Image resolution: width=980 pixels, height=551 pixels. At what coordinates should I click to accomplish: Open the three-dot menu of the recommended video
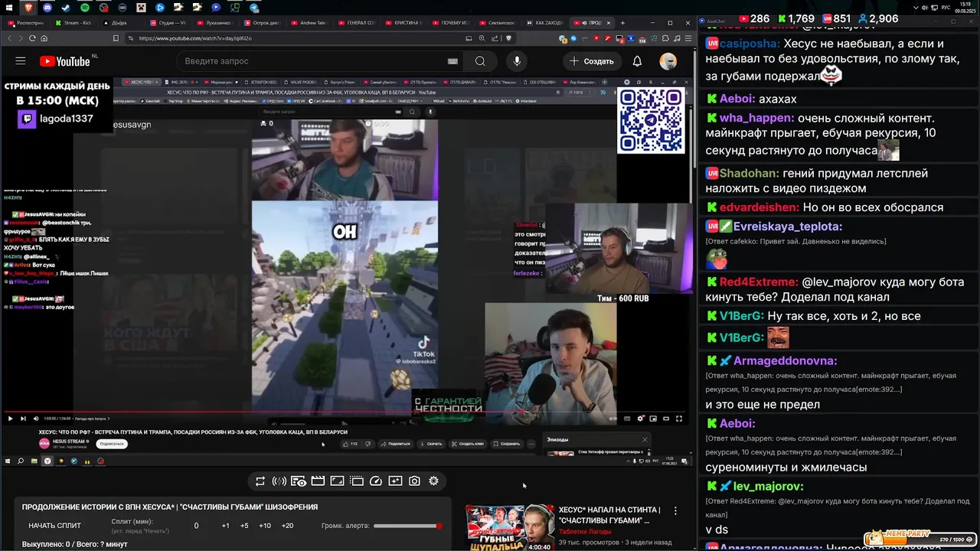click(675, 510)
